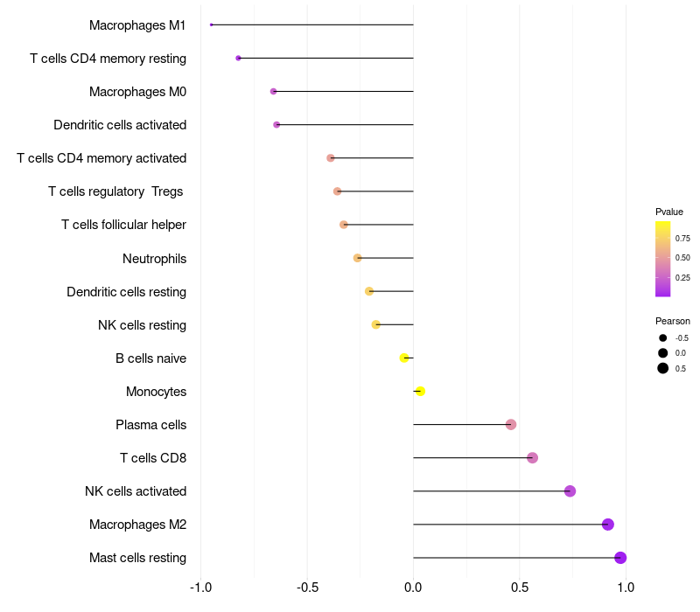Click the Pearson 0.0 size legend dot
Viewport: 700px width, 612px height.
point(663,353)
